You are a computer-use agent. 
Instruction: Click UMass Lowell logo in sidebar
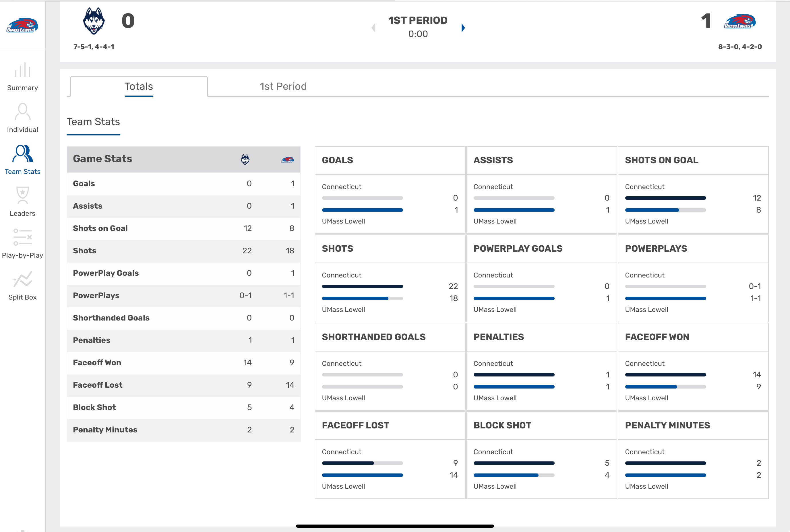[x=22, y=26]
